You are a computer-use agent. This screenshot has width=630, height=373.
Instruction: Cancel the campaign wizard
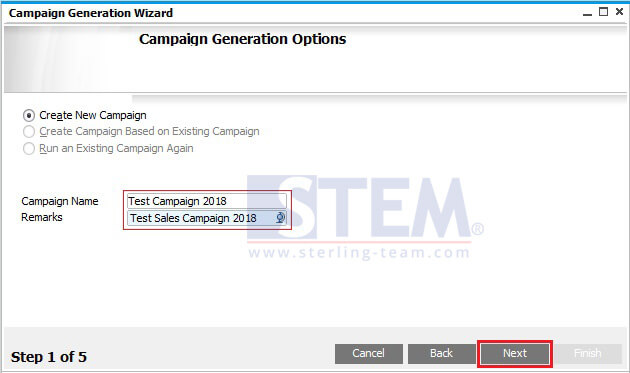point(368,353)
